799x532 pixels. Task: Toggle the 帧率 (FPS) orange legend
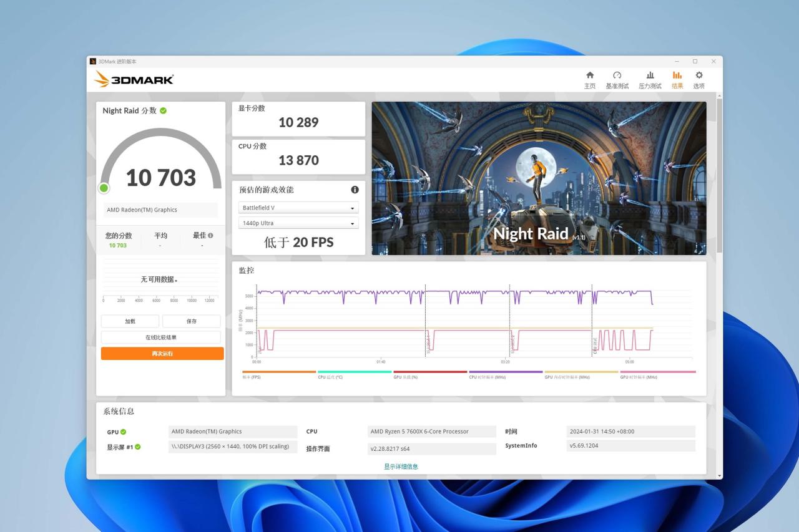(x=279, y=374)
